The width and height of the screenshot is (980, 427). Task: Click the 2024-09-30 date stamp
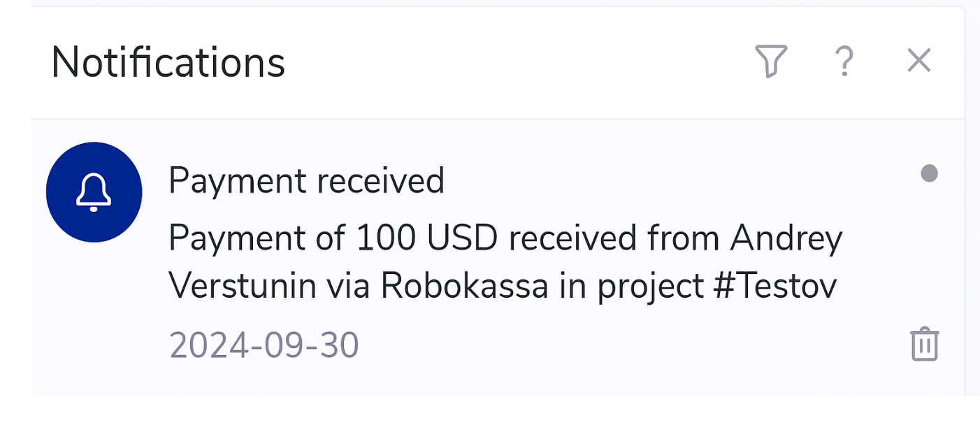(x=264, y=345)
